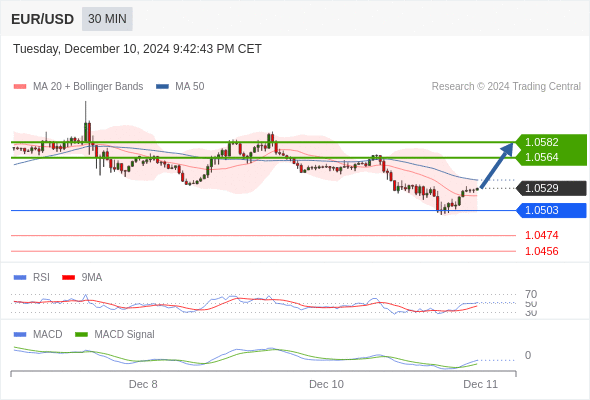
Task: Click the Dec 10 date axis marker
Action: [x=326, y=384]
